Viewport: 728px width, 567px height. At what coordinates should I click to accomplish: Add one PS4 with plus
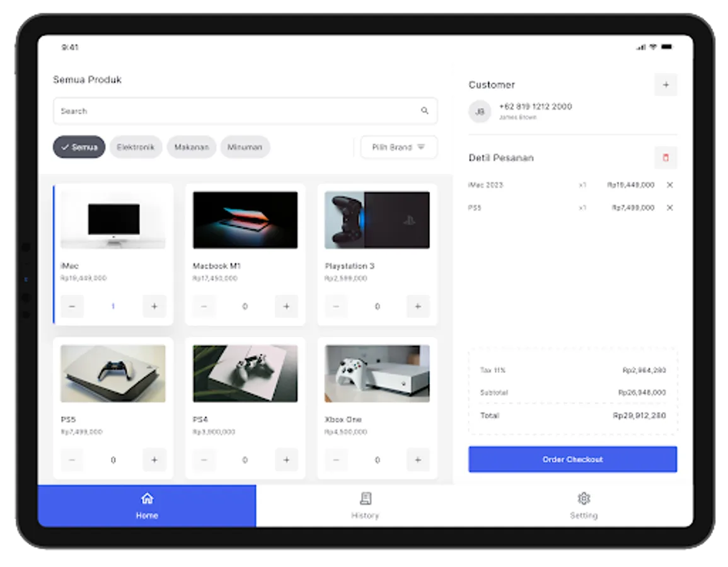coord(286,460)
